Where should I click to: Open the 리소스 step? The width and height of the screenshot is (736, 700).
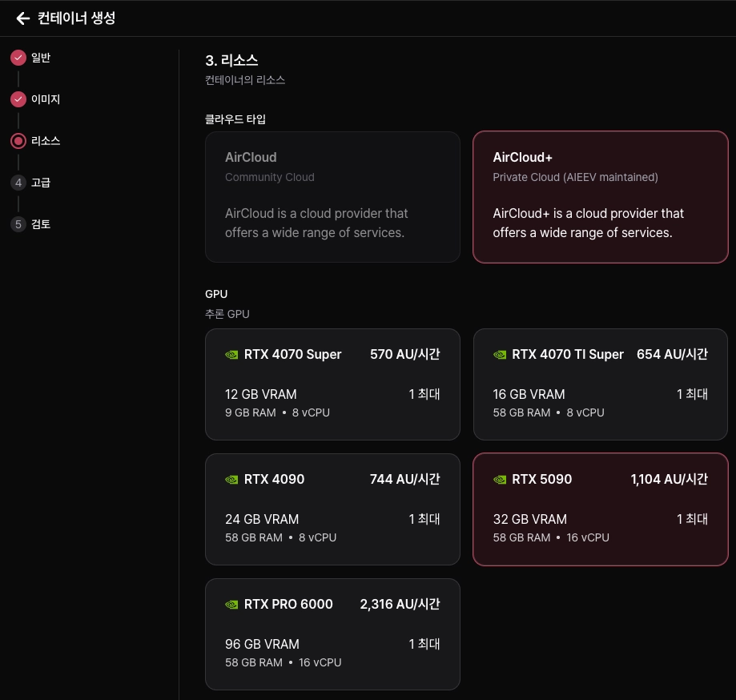46,141
